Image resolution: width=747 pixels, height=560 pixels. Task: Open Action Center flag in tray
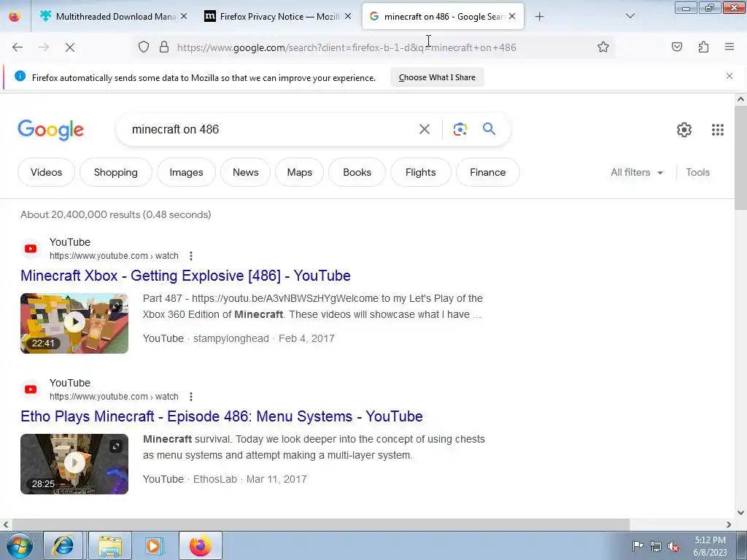[638, 546]
